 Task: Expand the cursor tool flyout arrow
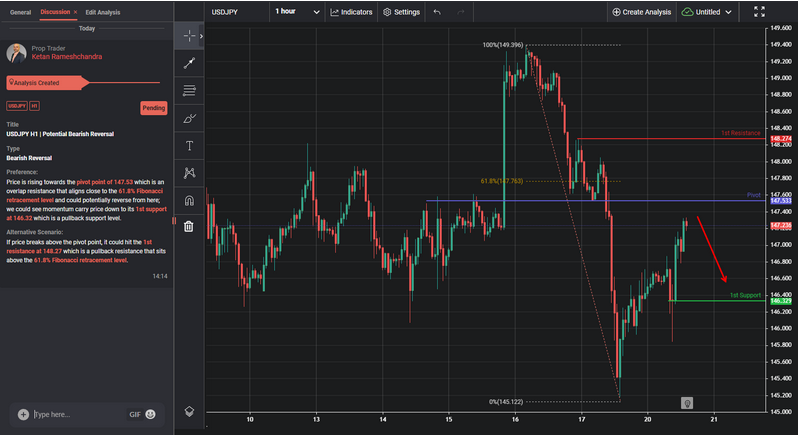click(201, 36)
